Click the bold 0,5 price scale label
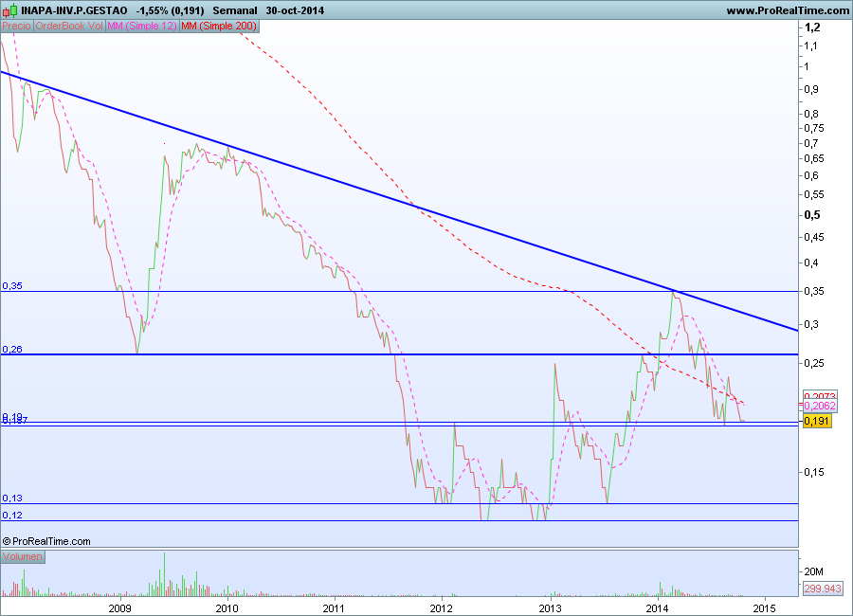 812,215
